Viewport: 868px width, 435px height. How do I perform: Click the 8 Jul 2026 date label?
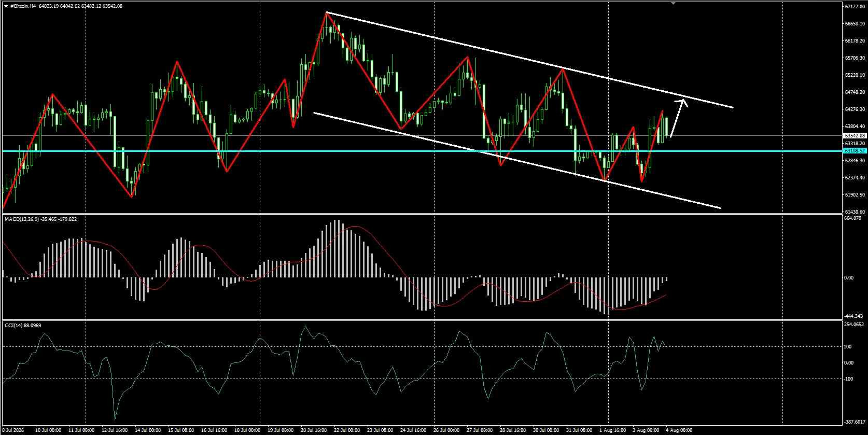(x=13, y=430)
